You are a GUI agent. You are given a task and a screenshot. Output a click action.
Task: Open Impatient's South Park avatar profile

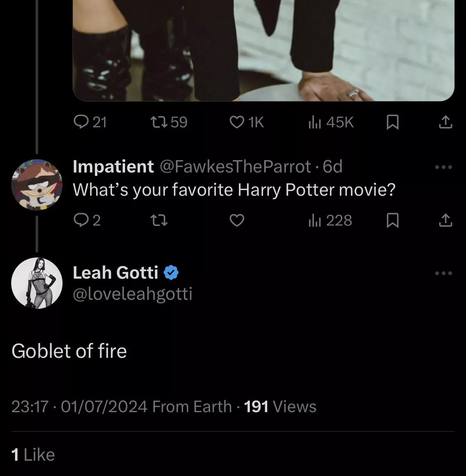[x=36, y=185]
